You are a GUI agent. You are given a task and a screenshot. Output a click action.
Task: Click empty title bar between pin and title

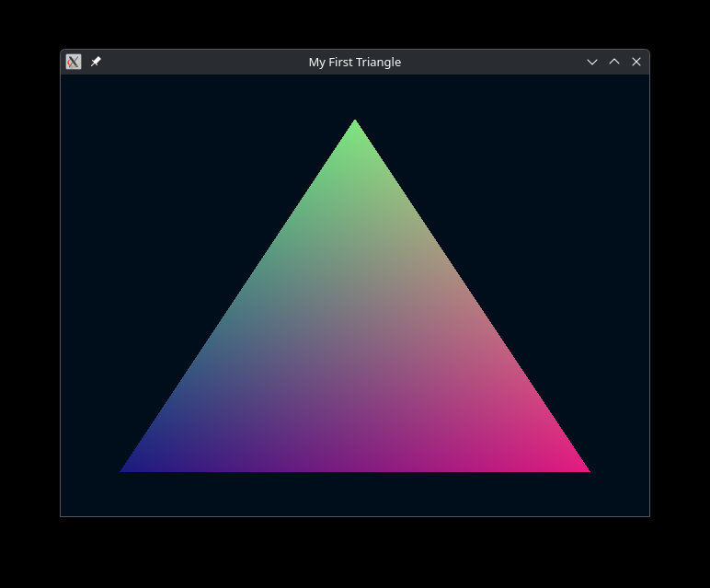[202, 62]
